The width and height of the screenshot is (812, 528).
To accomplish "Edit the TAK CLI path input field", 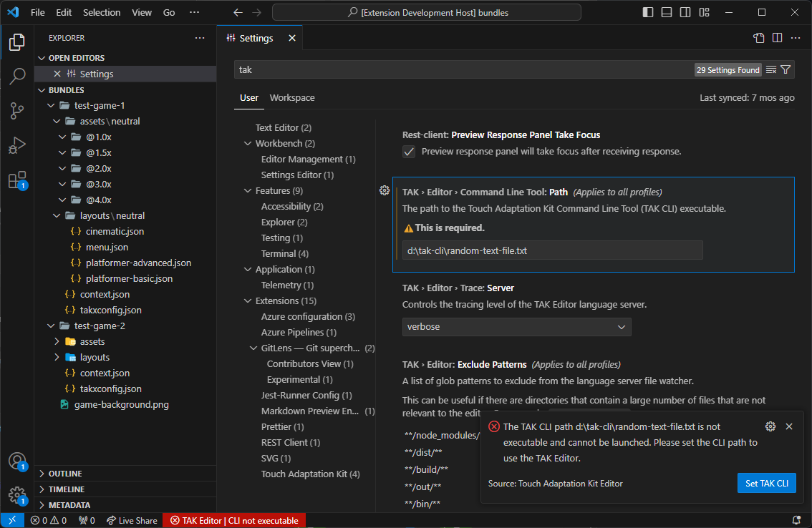I will point(553,250).
